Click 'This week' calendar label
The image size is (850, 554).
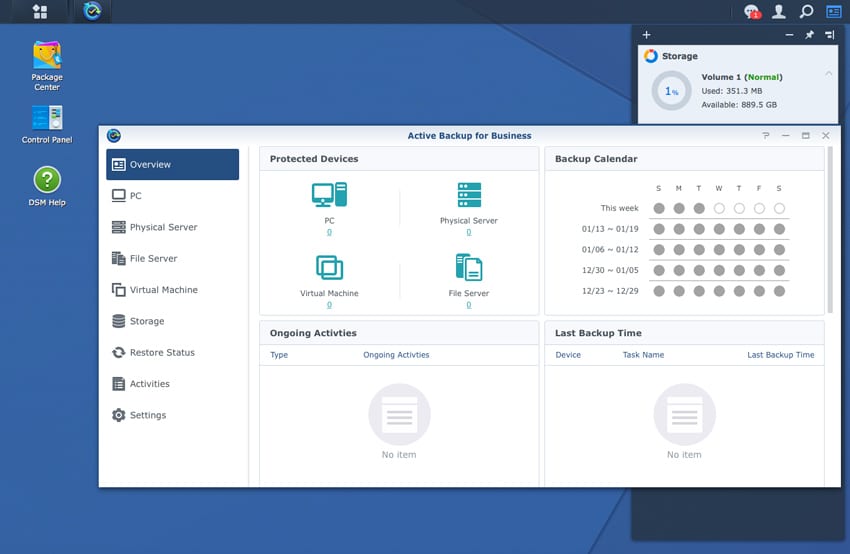(620, 208)
